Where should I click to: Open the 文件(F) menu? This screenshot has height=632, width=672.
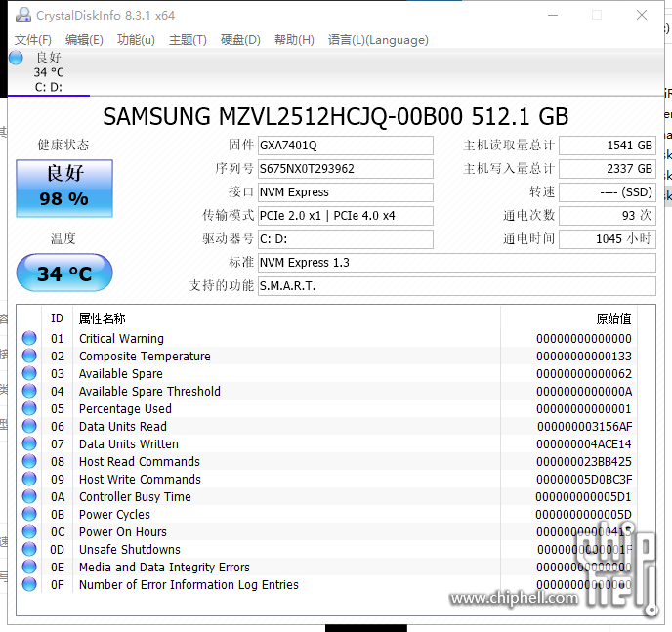[x=33, y=40]
